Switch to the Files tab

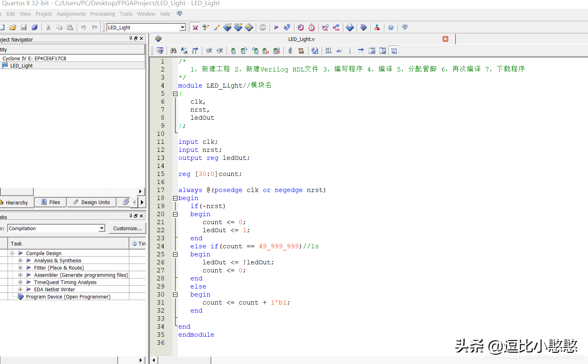[x=51, y=202]
